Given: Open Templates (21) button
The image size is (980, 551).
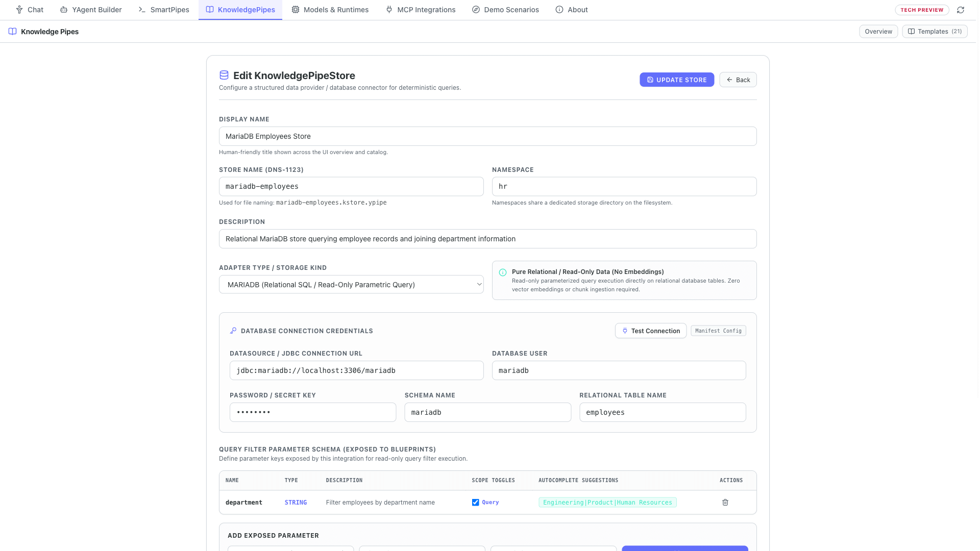Looking at the screenshot, I should [x=935, y=32].
